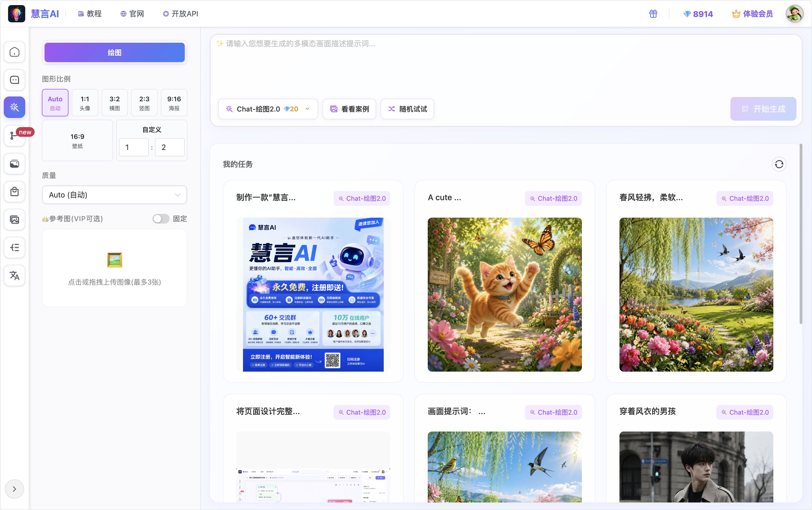This screenshot has width=812, height=510.
Task: Open the willow garden lake thumbnail
Action: 696,294
